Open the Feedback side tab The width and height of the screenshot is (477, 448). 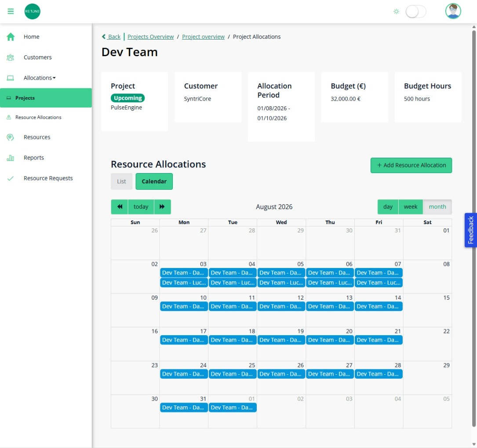(470, 230)
